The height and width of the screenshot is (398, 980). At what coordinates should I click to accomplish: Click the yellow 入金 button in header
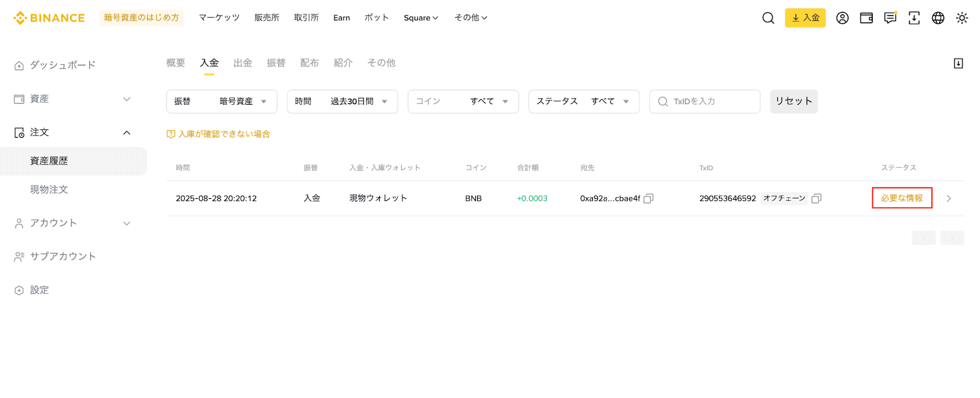coord(805,18)
